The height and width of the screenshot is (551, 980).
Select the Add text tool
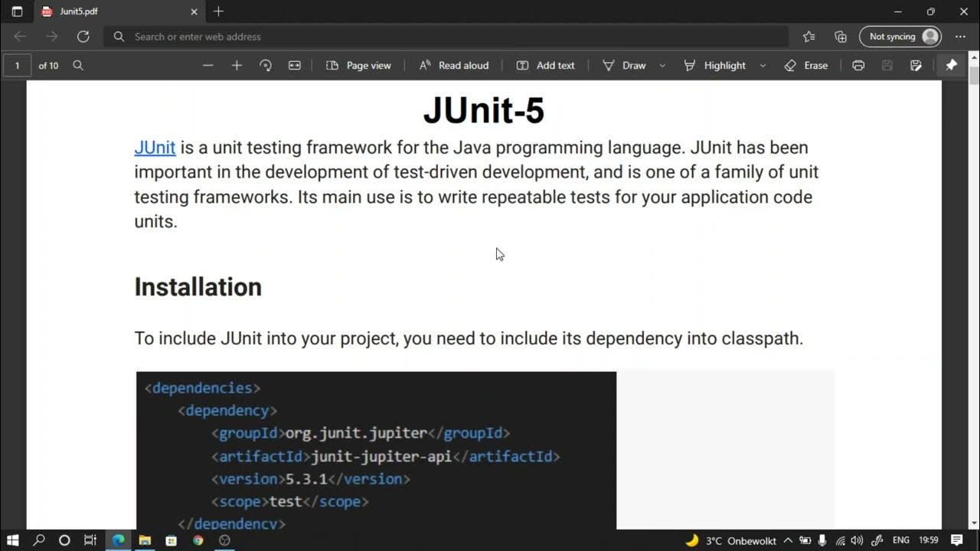click(545, 65)
